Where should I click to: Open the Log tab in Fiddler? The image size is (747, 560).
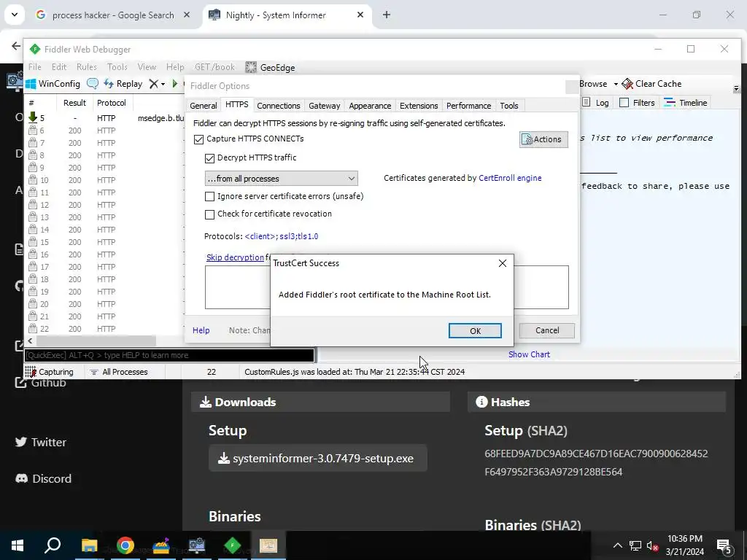(x=596, y=102)
